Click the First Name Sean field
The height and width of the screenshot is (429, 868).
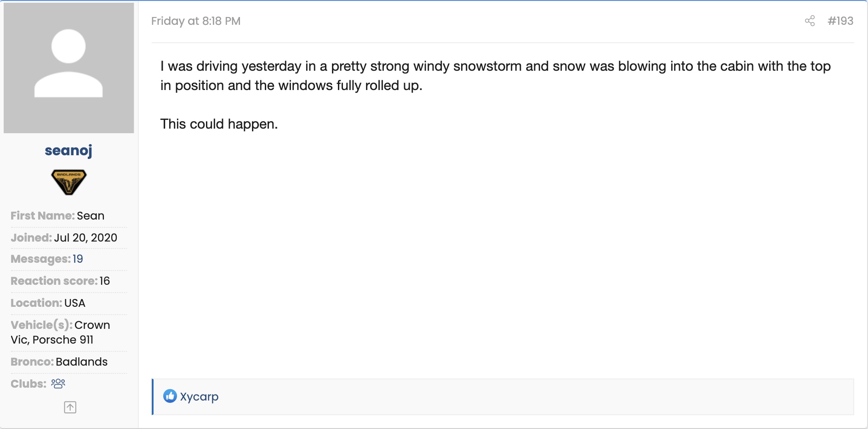90,216
